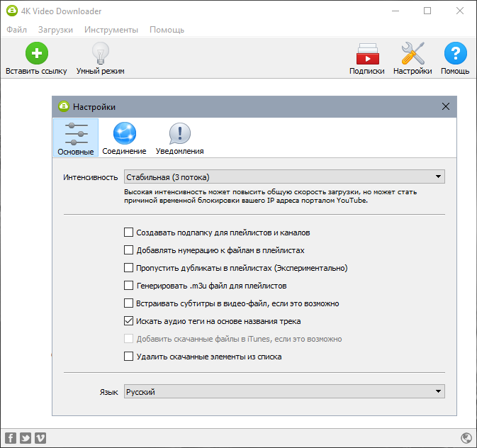Click the Интенсивность label
Viewport: 477px width, 448px height.
click(x=90, y=177)
